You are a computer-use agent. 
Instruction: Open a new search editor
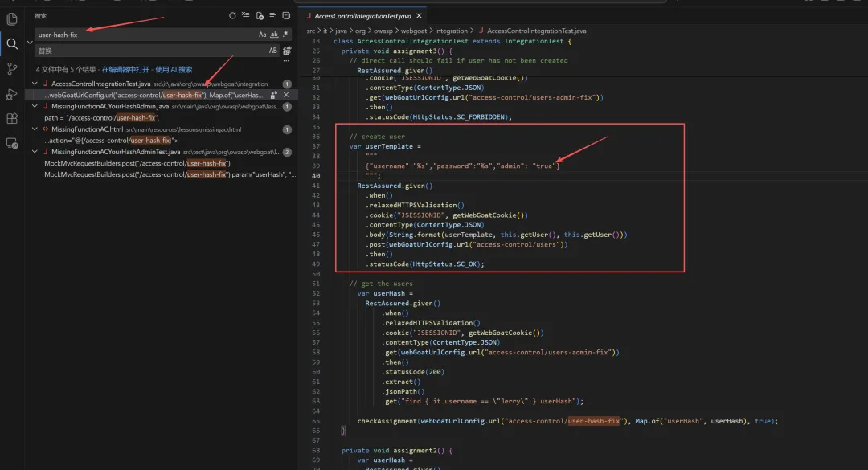260,16
